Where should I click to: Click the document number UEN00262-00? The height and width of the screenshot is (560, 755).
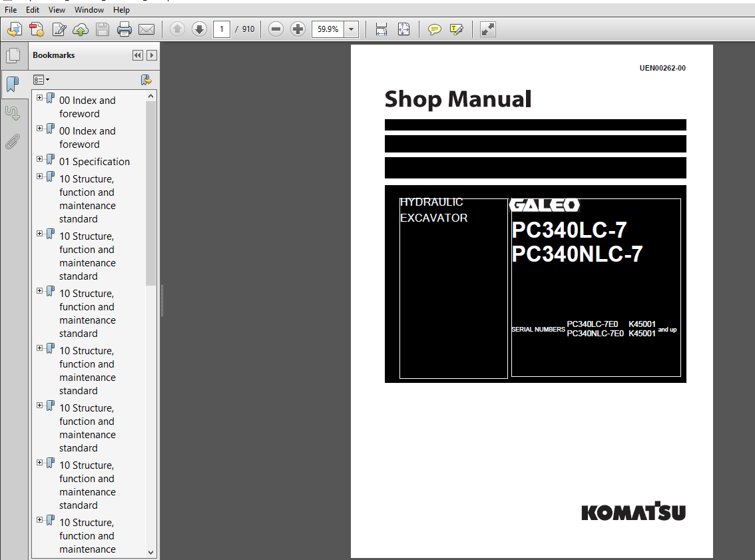coord(662,68)
